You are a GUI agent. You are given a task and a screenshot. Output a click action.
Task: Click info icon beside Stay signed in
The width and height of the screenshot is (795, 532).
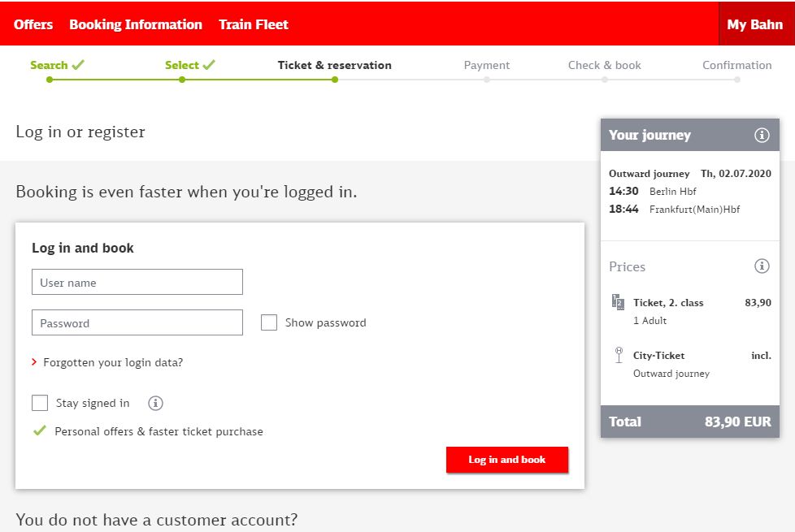point(156,404)
